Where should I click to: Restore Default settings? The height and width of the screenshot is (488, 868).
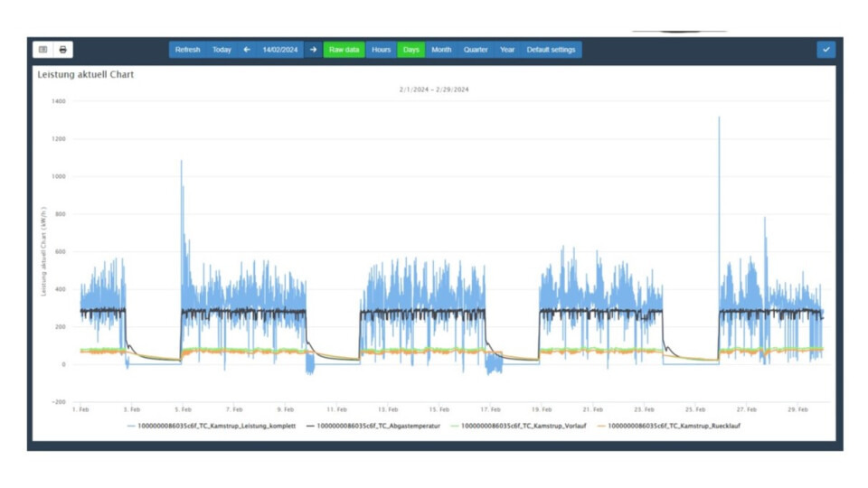coord(551,50)
